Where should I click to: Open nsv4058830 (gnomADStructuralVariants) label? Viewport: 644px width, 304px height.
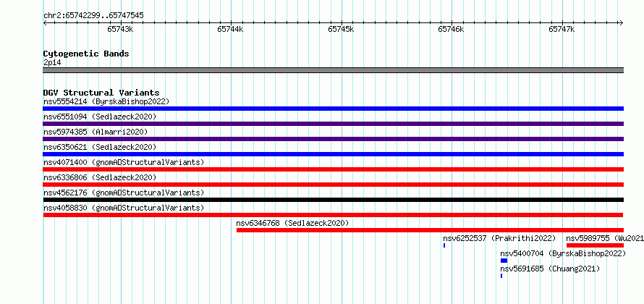click(x=124, y=208)
